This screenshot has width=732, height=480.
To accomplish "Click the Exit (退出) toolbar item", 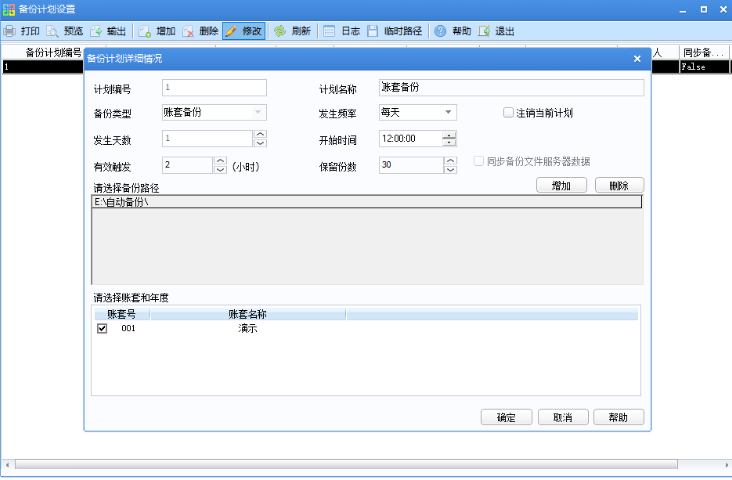I will (x=484, y=31).
